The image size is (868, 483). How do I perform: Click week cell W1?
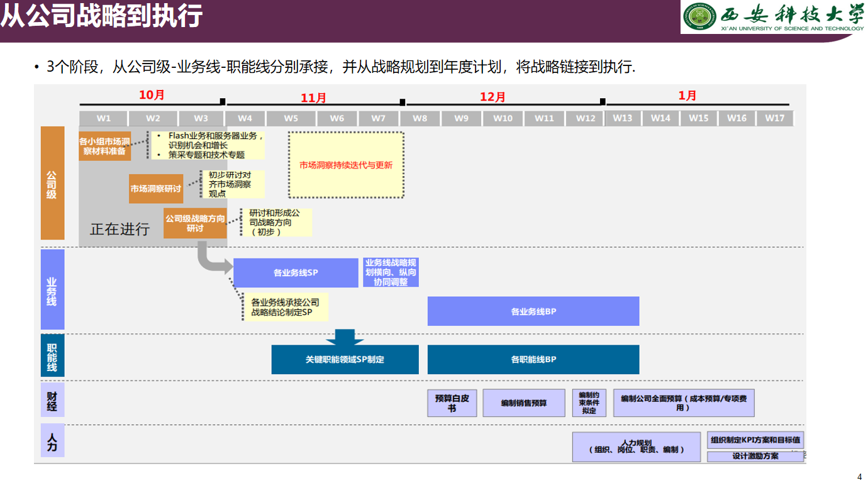coord(103,118)
